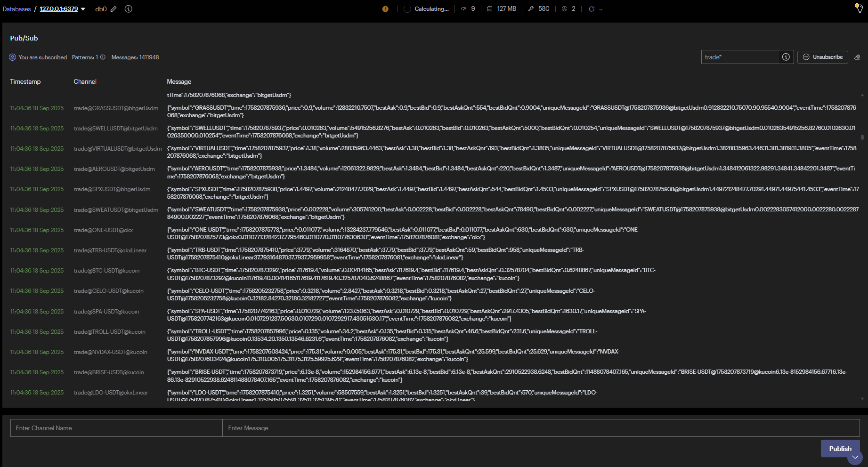Click the key icon showing 580 keys
The width and height of the screenshot is (868, 467).
(531, 9)
